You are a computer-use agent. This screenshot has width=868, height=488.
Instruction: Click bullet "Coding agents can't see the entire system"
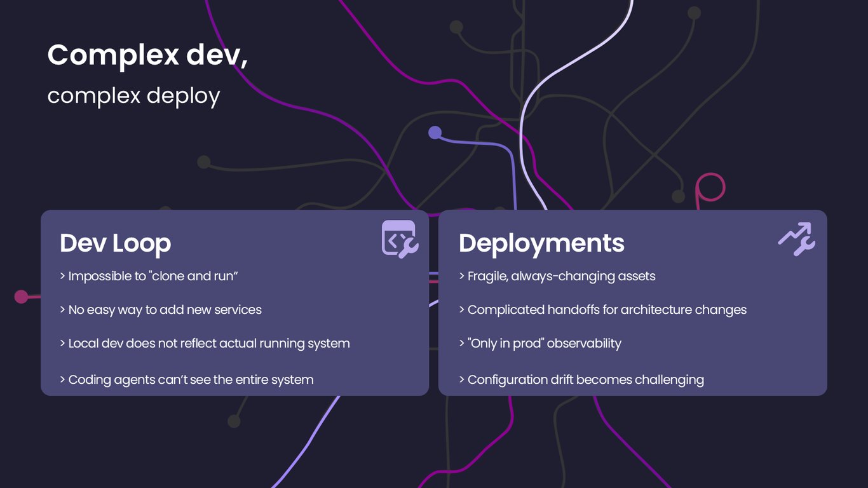187,380
